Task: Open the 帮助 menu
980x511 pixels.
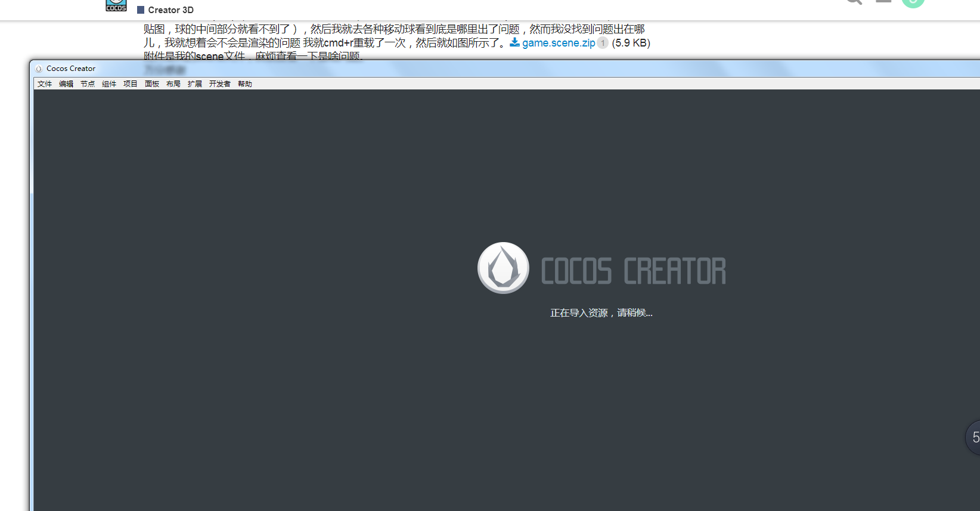Action: (245, 84)
